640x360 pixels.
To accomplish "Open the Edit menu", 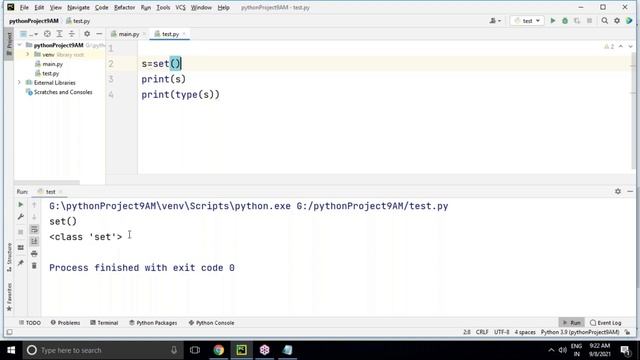I will click(x=39, y=7).
